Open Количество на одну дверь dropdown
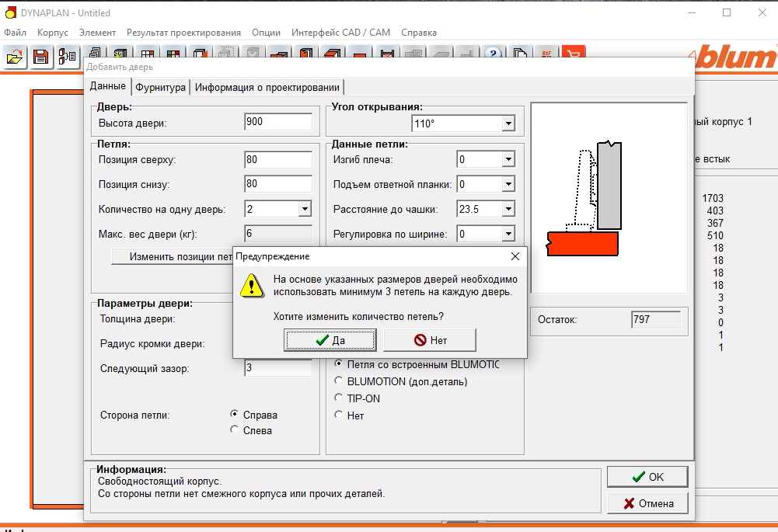This screenshot has height=532, width=778. [x=305, y=209]
